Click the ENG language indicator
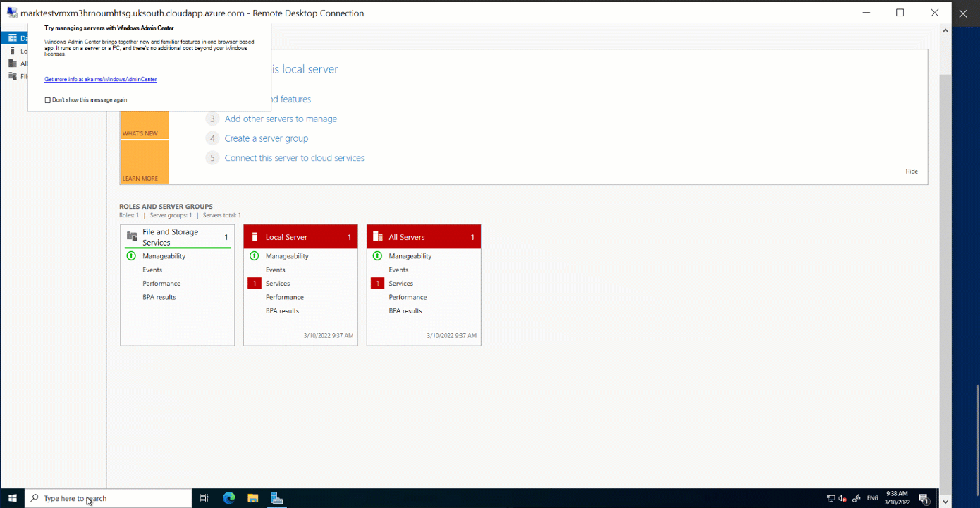980x508 pixels. pyautogui.click(x=873, y=499)
